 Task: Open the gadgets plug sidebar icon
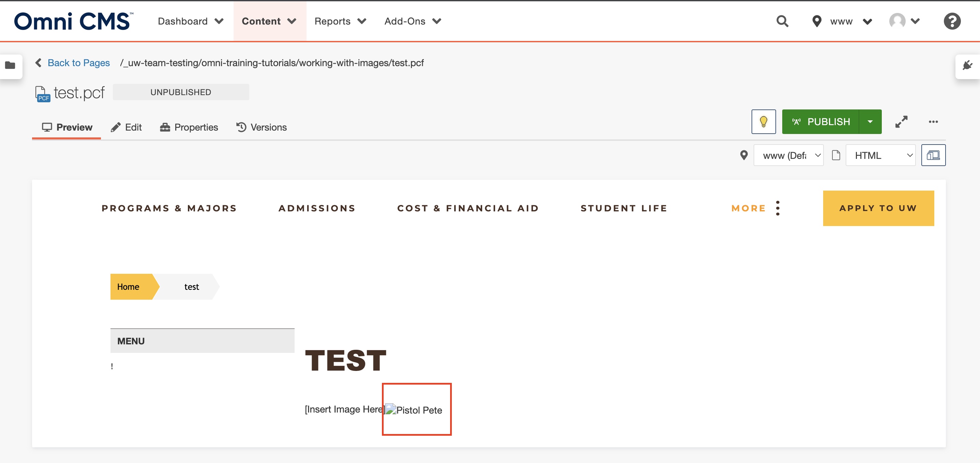coord(968,65)
